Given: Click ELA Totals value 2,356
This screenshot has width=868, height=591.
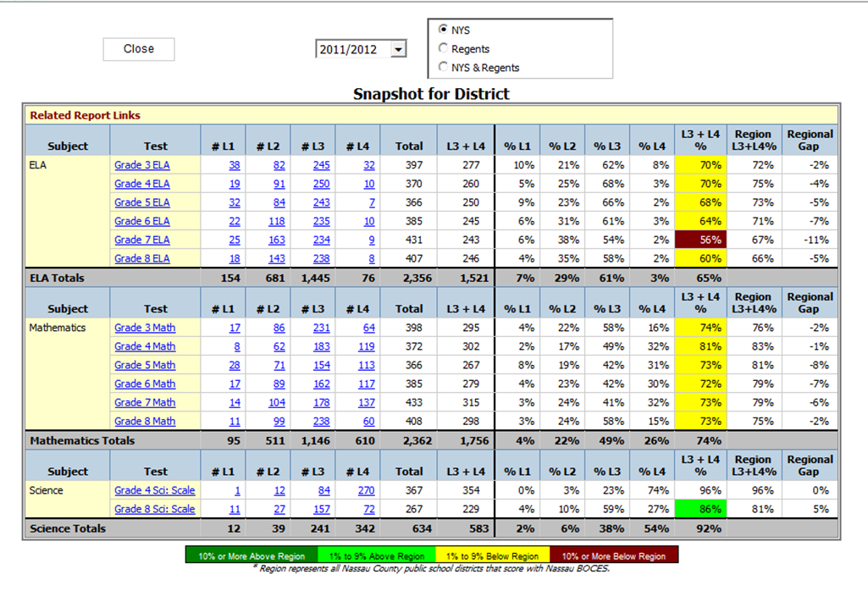Looking at the screenshot, I should (x=417, y=279).
